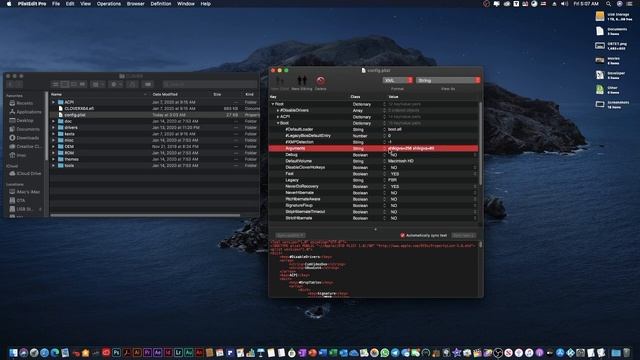Viewport: 640px width, 360px height.
Task: Click the Spotlight search icon in menu bar
Action: [608, 4]
